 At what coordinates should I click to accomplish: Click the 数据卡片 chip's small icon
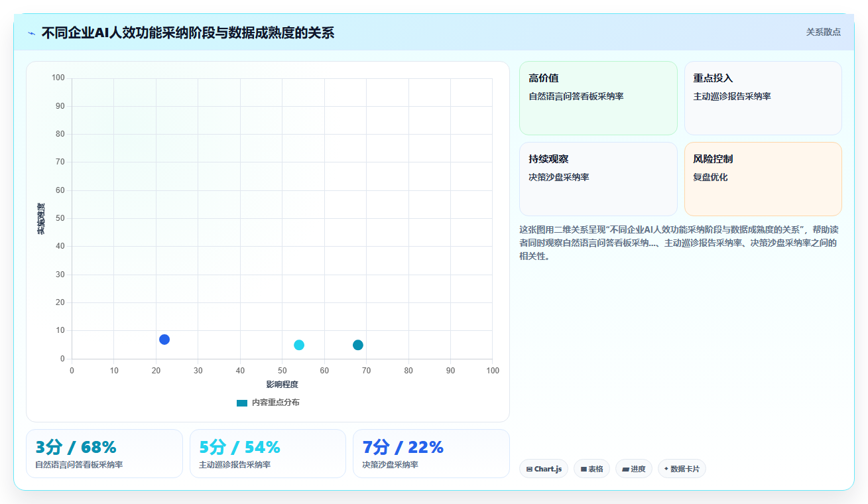click(x=666, y=469)
